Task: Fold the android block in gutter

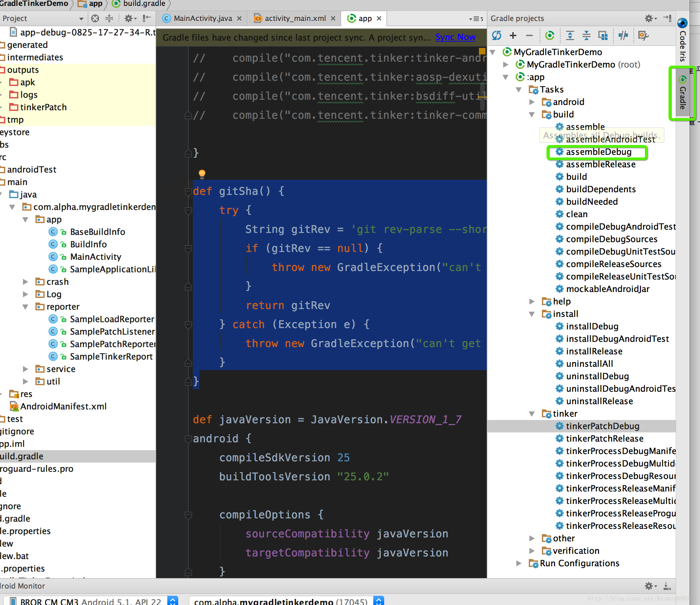Action: 189,439
